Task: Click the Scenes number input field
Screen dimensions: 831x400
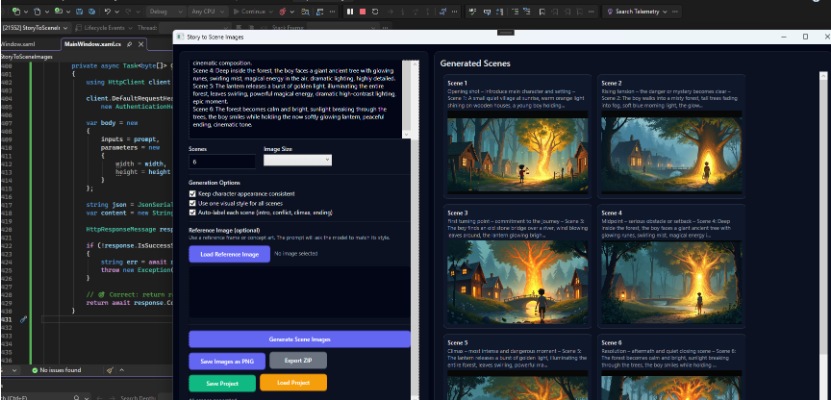Action: point(222,160)
